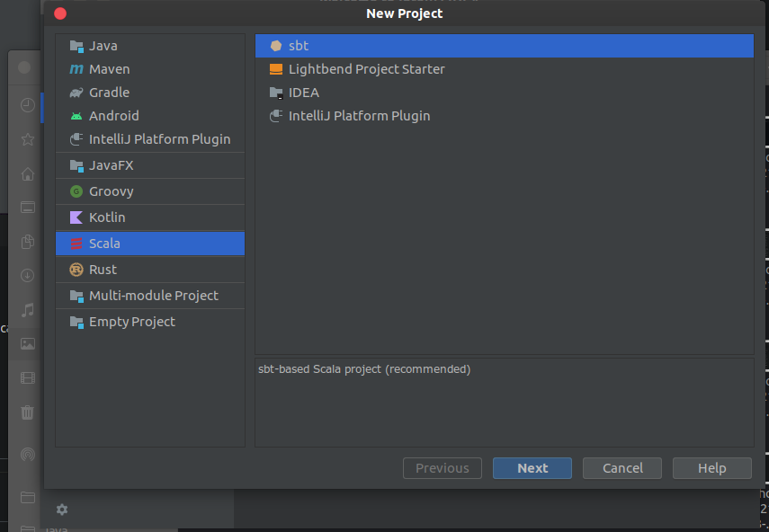Click the Next button
769x532 pixels.
pos(532,468)
